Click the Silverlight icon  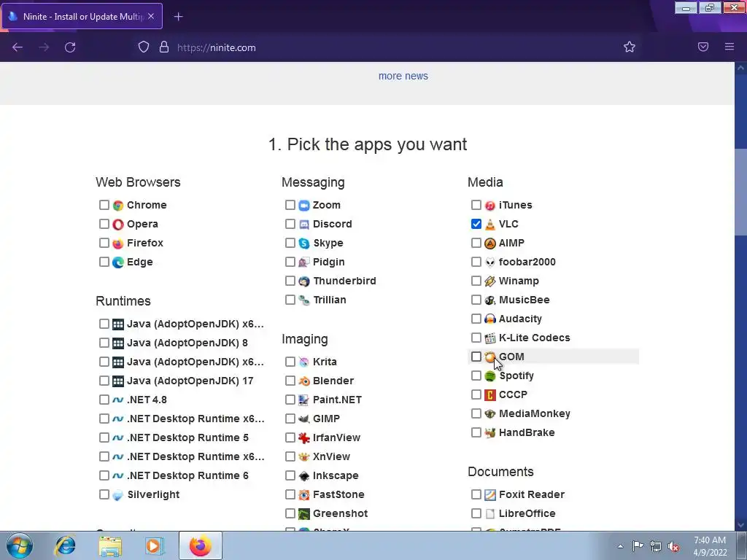pyautogui.click(x=118, y=495)
